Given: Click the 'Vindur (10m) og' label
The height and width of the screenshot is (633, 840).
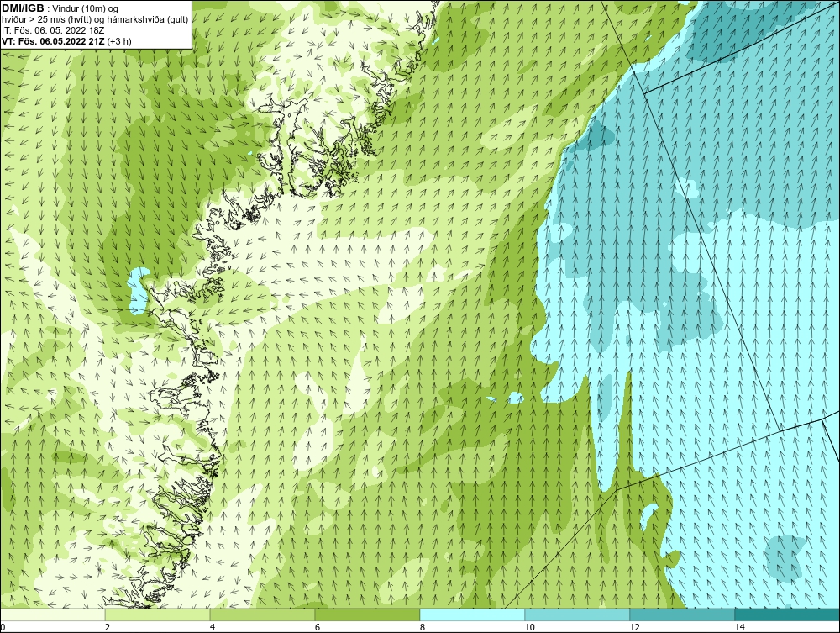Looking at the screenshot, I should click(x=86, y=8).
